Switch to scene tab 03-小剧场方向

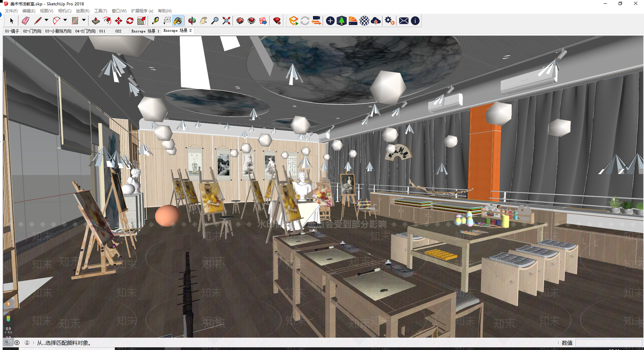tap(58, 31)
